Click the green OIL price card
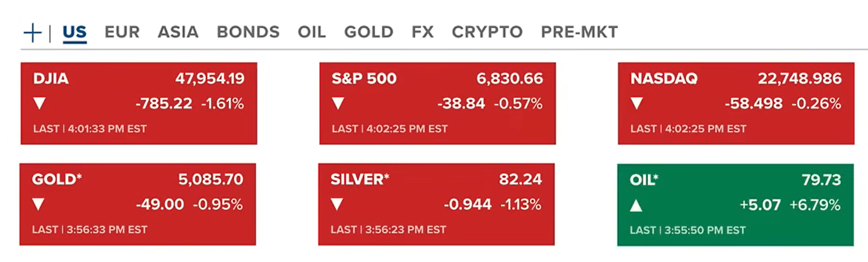Image resolution: width=868 pixels, height=262 pixels. tap(735, 204)
